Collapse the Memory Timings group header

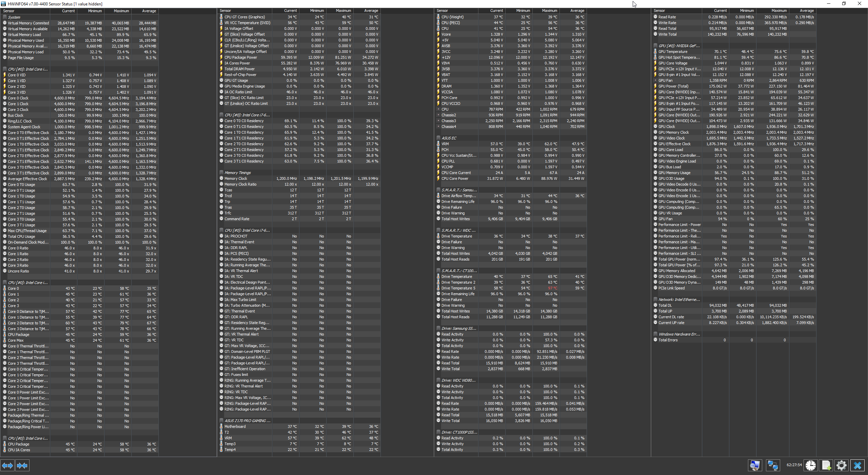237,173
